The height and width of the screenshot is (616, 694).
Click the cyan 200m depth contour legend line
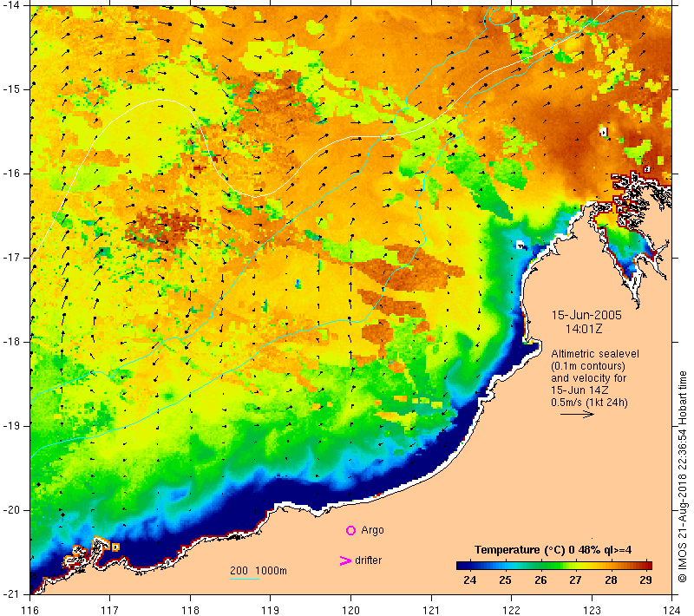coord(245,579)
